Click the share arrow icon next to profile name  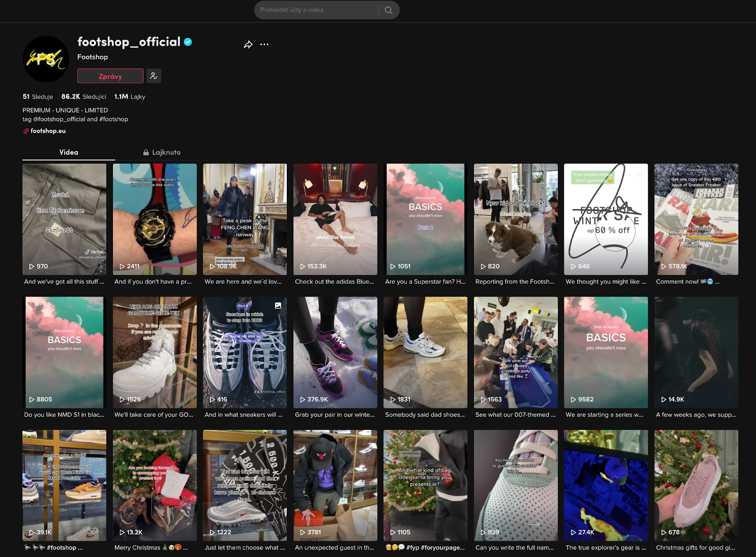tap(248, 44)
